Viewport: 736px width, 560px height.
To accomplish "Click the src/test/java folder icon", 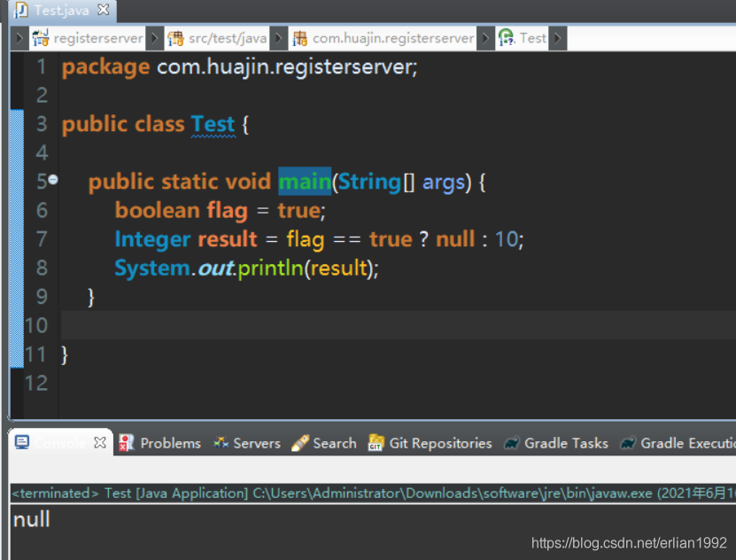I will tap(175, 38).
